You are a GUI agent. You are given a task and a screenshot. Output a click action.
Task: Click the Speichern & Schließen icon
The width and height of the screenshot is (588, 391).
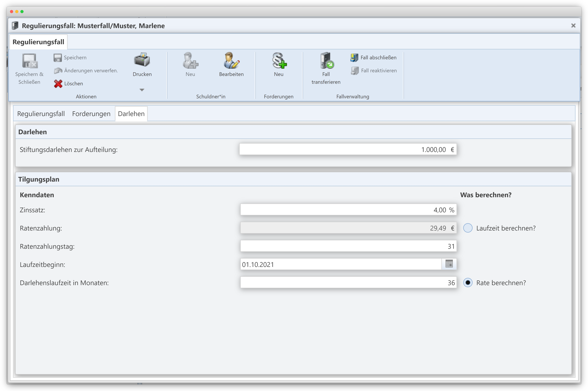coord(29,61)
